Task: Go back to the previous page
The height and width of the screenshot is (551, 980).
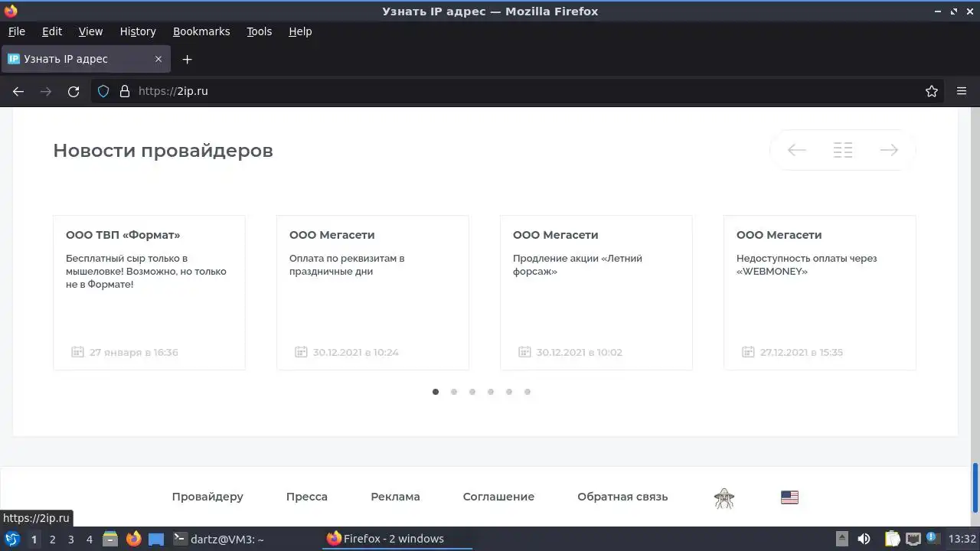Action: point(18,91)
